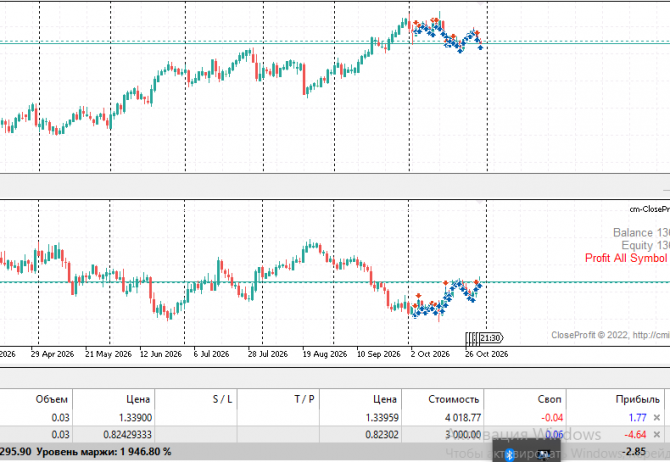This screenshot has height=462, width=670.
Task: Select the open price cell 0.82429333
Action: coord(127,435)
